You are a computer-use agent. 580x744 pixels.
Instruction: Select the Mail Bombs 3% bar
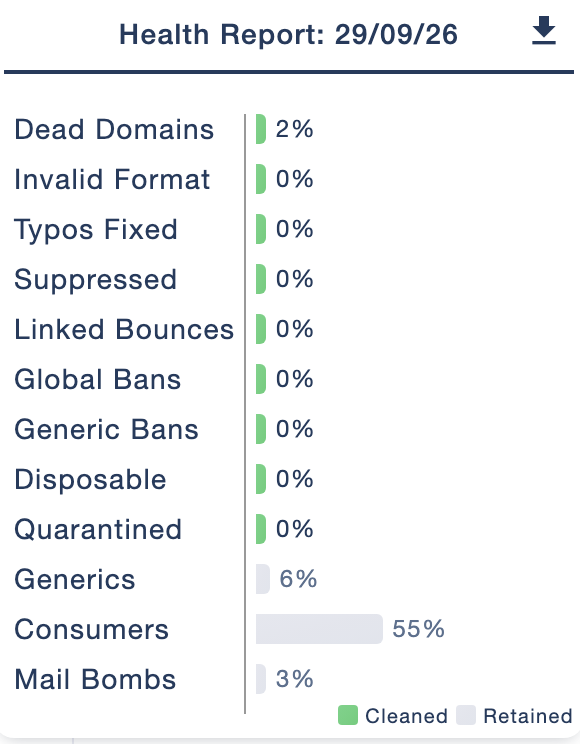(261, 679)
